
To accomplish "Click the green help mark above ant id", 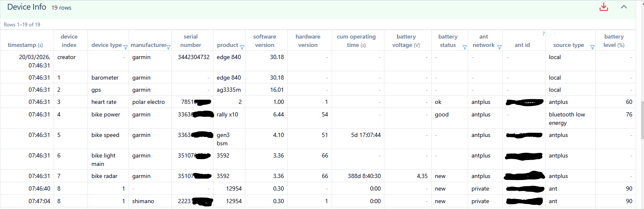I will click(544, 34).
